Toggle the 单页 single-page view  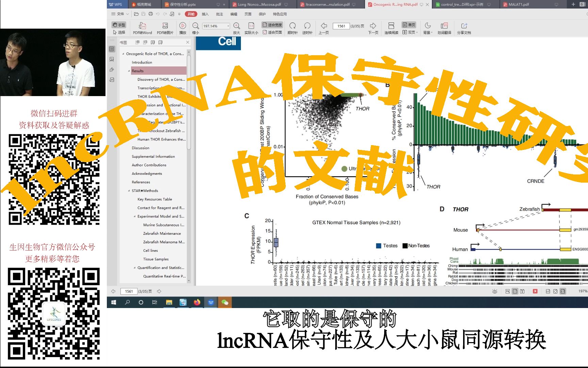(x=409, y=25)
